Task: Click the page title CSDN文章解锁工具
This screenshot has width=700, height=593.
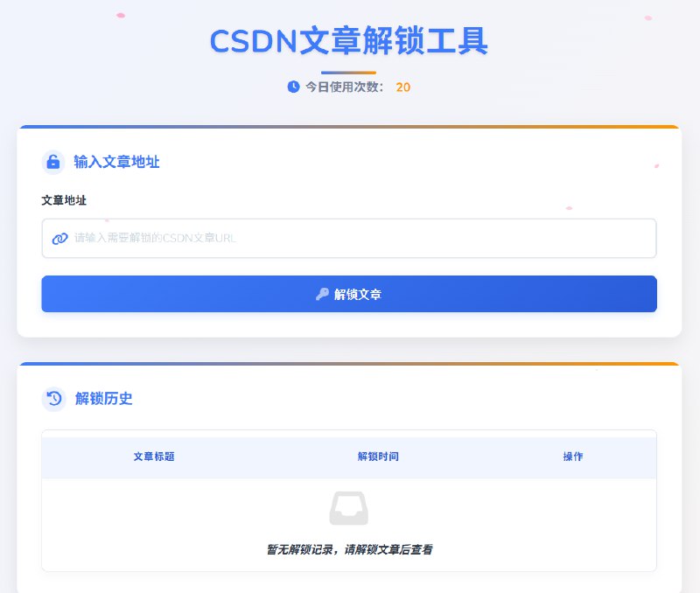Action: coord(350,42)
